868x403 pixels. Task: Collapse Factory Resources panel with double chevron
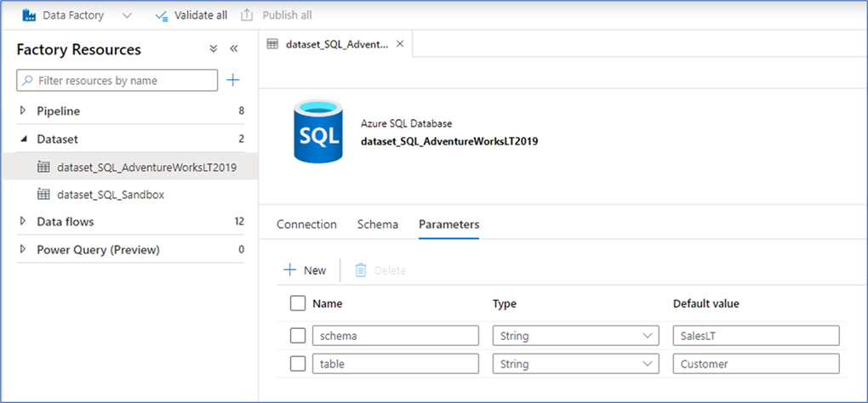234,49
